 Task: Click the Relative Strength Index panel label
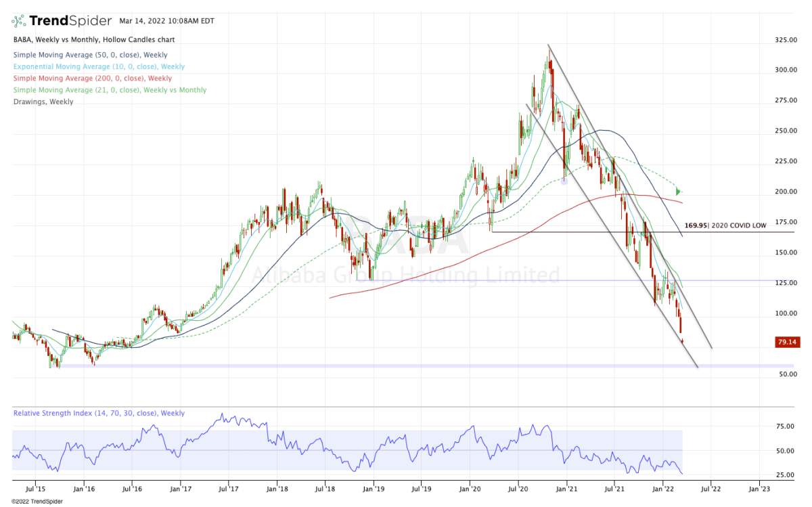tap(98, 413)
